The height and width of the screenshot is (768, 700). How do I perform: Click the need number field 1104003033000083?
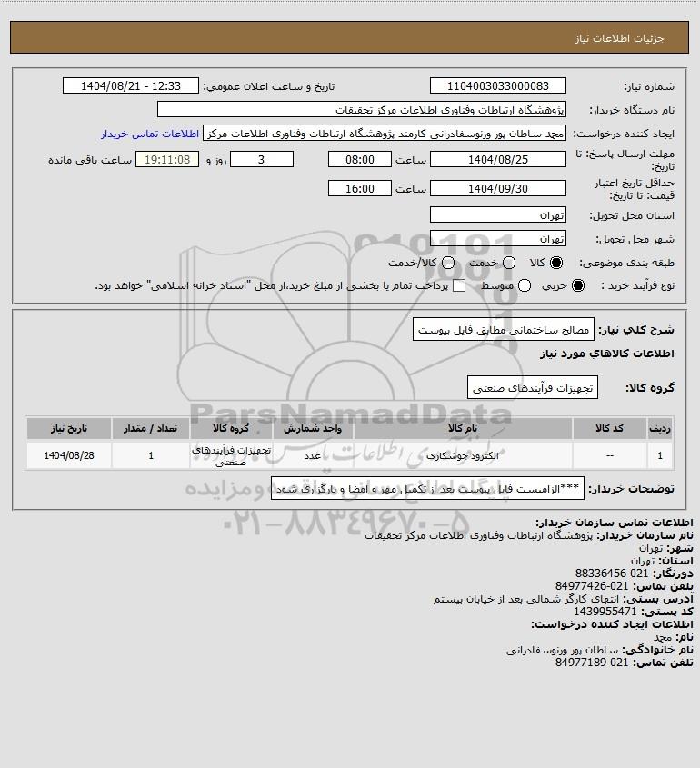pos(497,85)
